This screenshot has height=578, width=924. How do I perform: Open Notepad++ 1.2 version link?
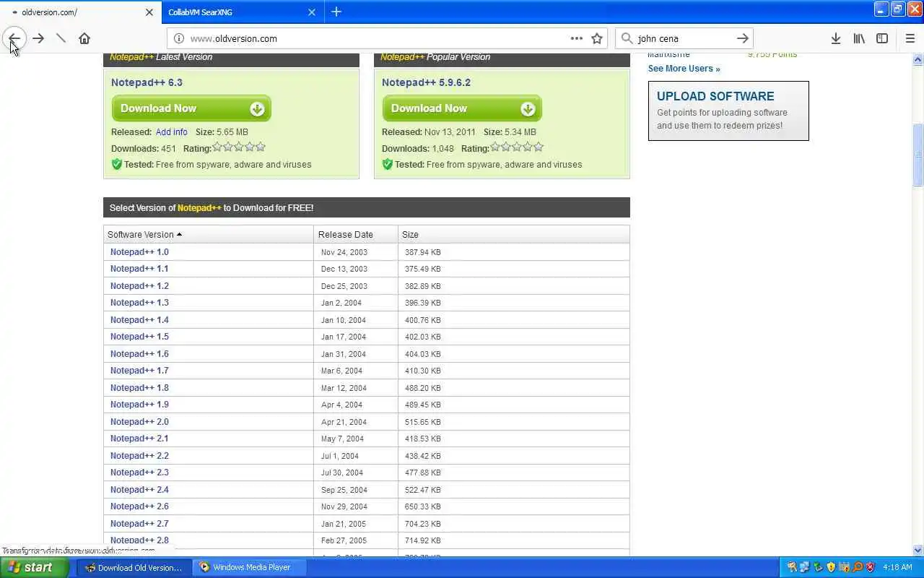[139, 286]
